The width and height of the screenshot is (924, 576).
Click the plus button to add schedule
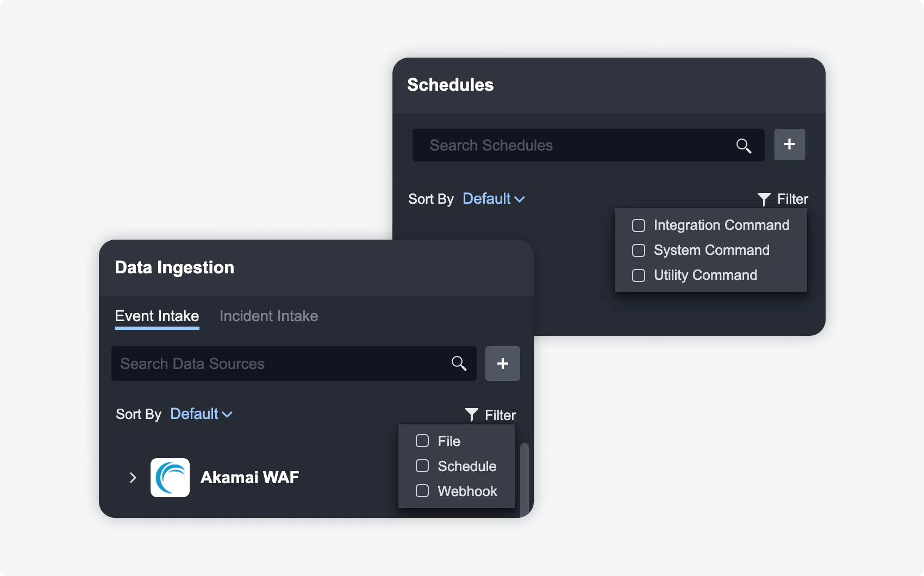tap(789, 145)
